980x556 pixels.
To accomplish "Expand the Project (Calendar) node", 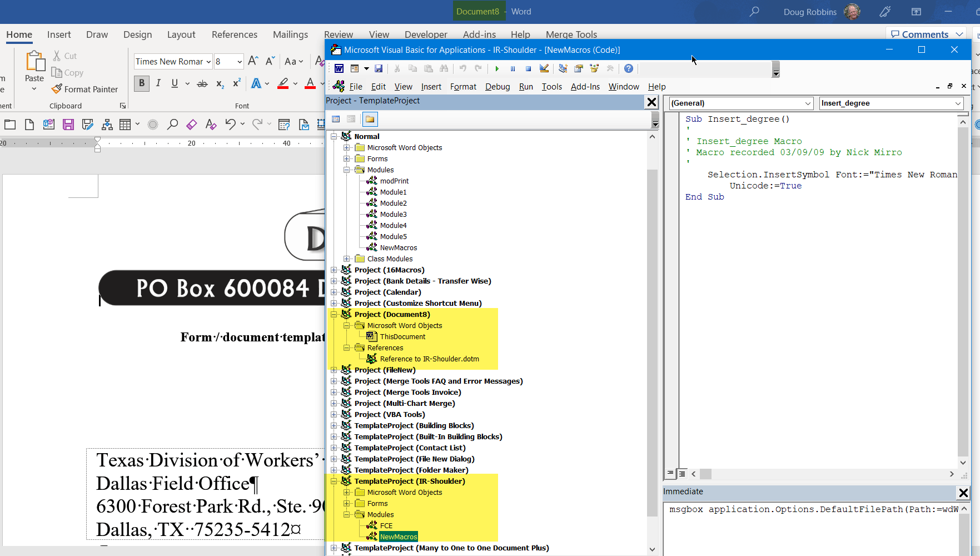I will [x=334, y=292].
